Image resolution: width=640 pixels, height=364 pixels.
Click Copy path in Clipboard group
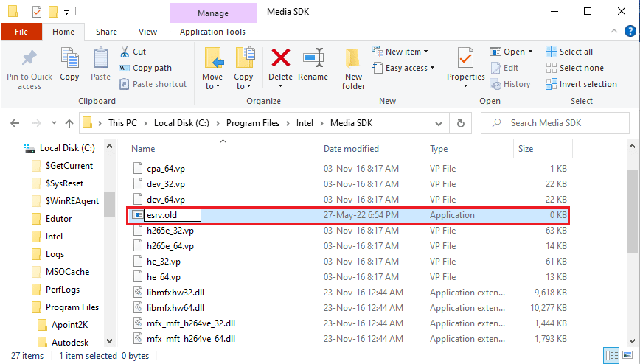coord(146,68)
